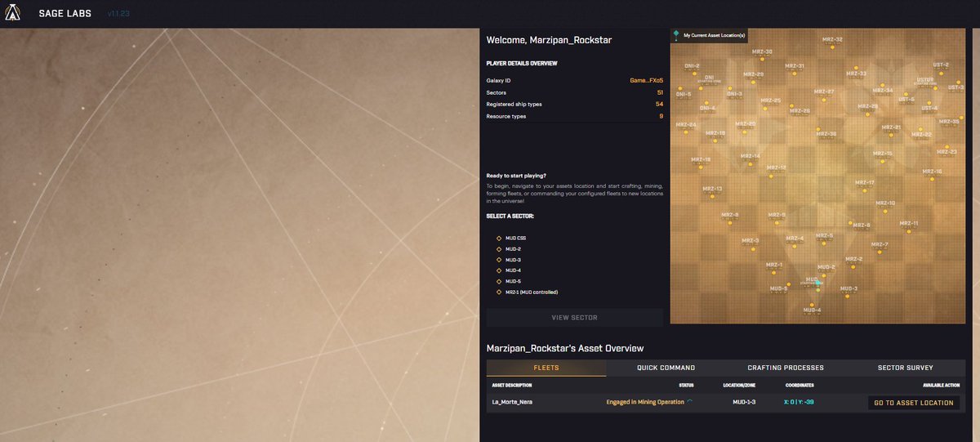Image resolution: width=980 pixels, height=442 pixels.
Task: Click the Resource types value 9
Action: pos(661,116)
